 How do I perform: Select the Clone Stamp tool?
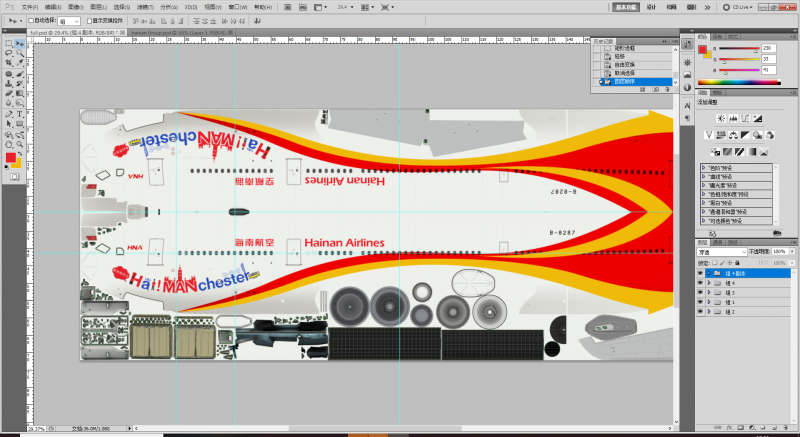(x=9, y=84)
